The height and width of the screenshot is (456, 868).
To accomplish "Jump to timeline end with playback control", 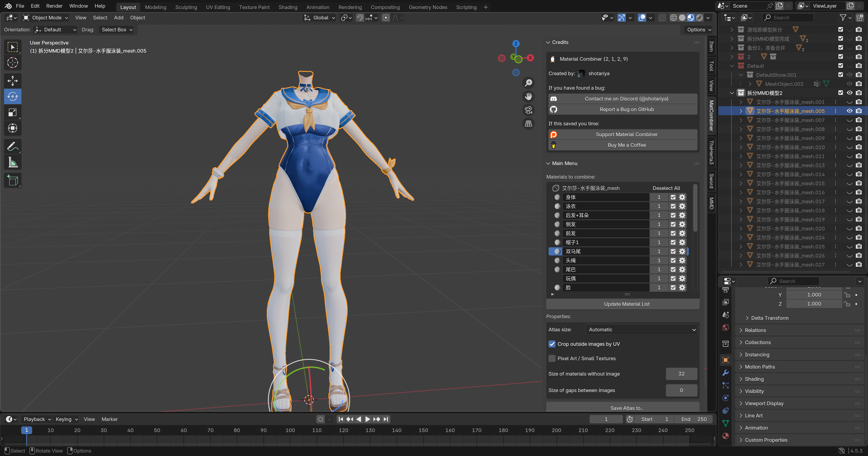I will click(x=386, y=419).
